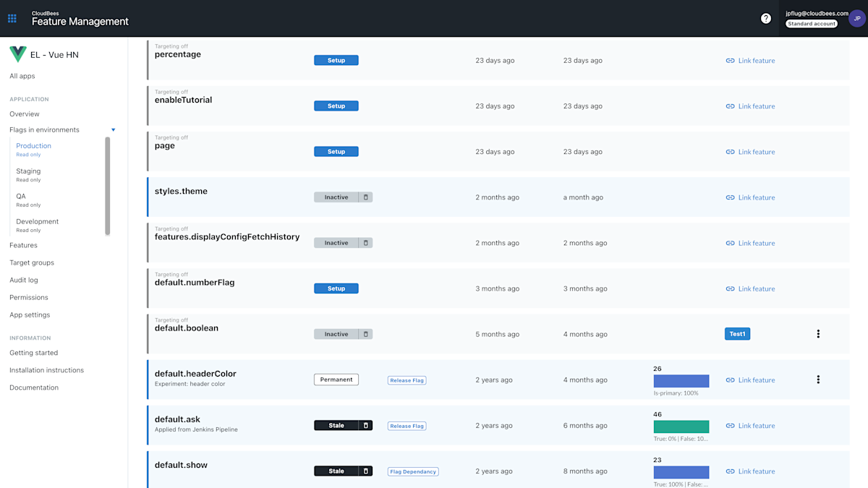Delete the styles.theme flag using its trash icon
The width and height of the screenshot is (868, 488).
coord(366,197)
